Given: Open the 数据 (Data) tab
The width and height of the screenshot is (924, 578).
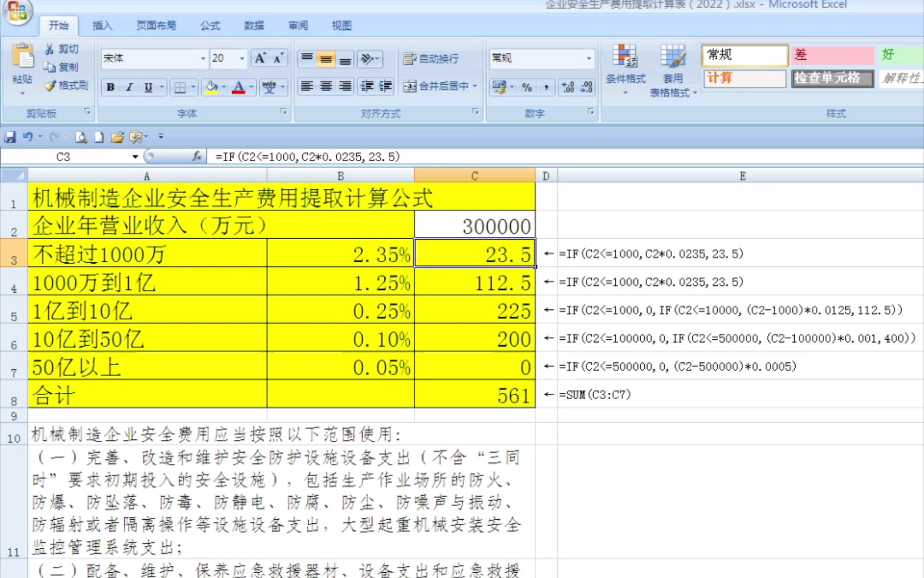Looking at the screenshot, I should [254, 25].
